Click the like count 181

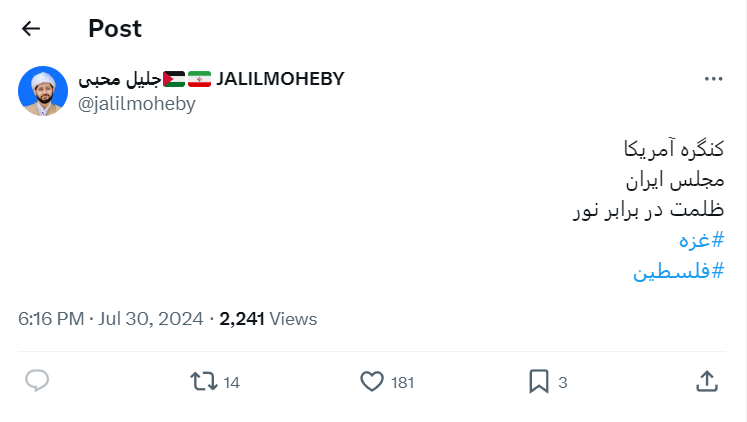click(403, 382)
